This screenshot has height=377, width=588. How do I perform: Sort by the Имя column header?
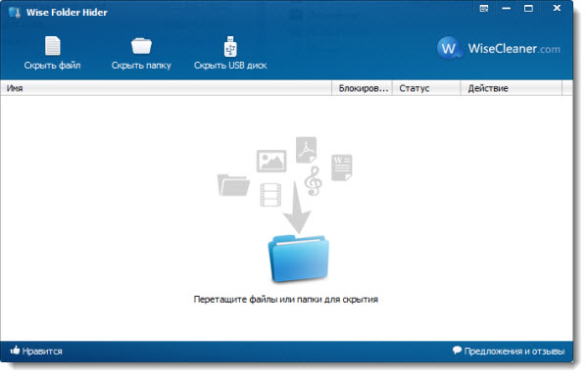(167, 88)
